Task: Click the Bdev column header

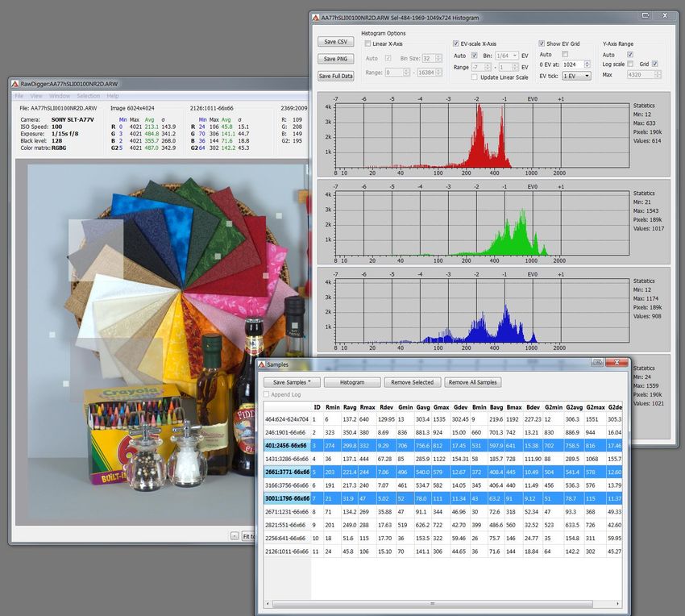Action: pos(533,407)
